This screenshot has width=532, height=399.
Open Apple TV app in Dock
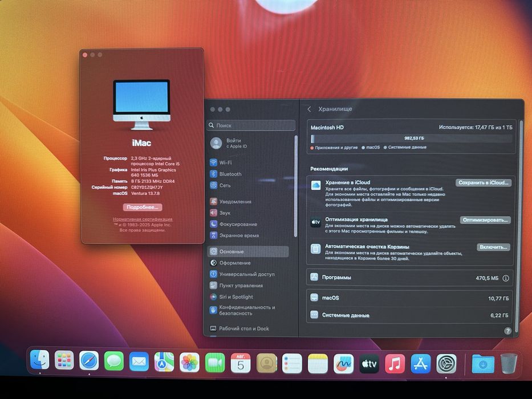point(369,364)
